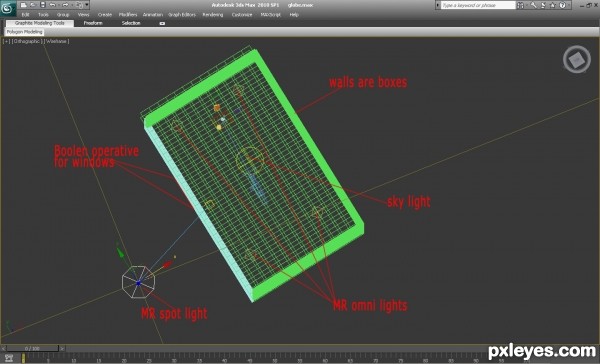600x364 pixels.
Task: Click the ViewCube navigation widget
Action: [577, 59]
